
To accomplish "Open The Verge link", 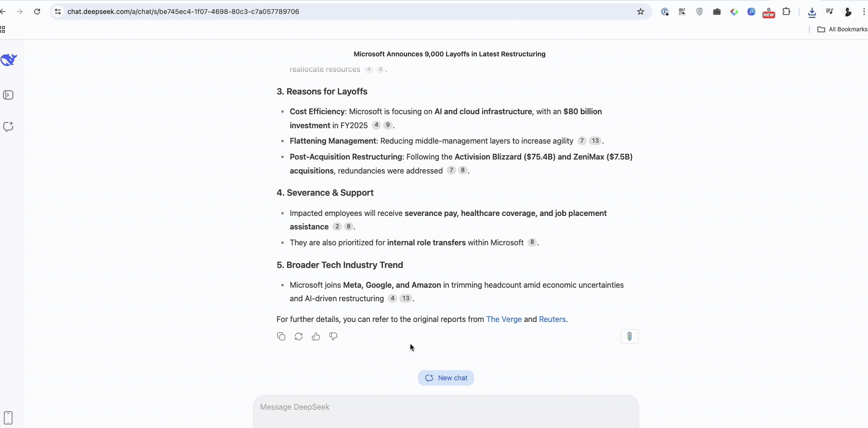I will [504, 319].
